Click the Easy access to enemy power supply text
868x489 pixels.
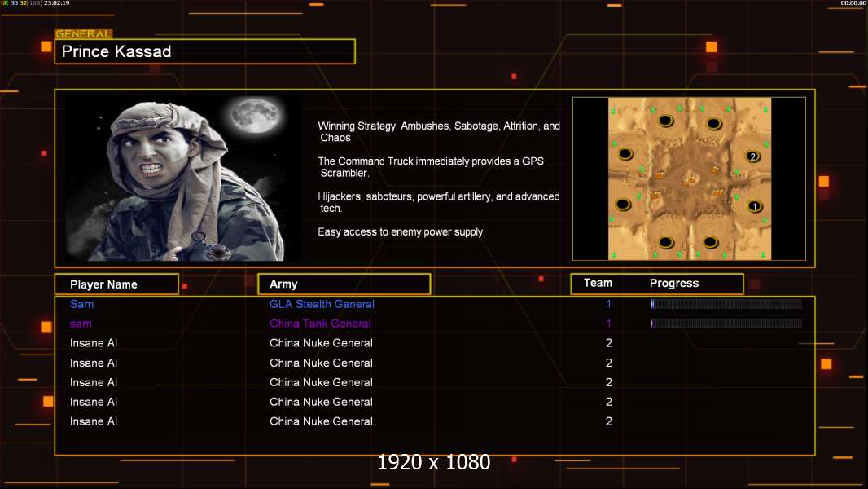pos(401,232)
